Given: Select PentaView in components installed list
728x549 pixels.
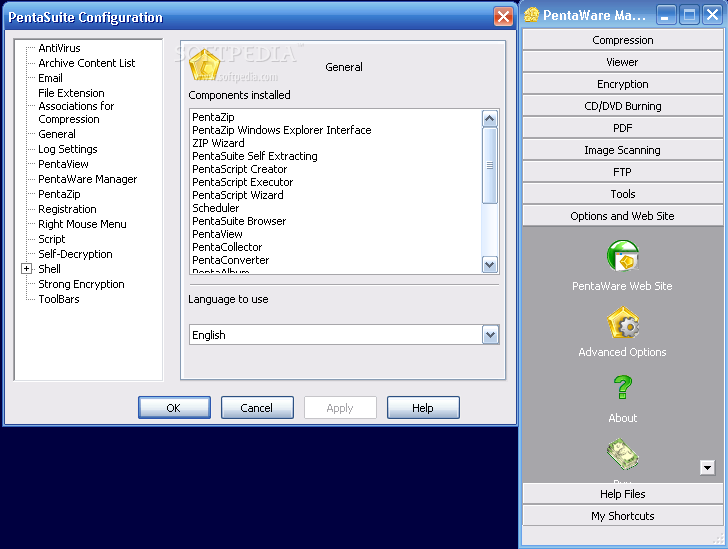Looking at the screenshot, I should pyautogui.click(x=217, y=234).
